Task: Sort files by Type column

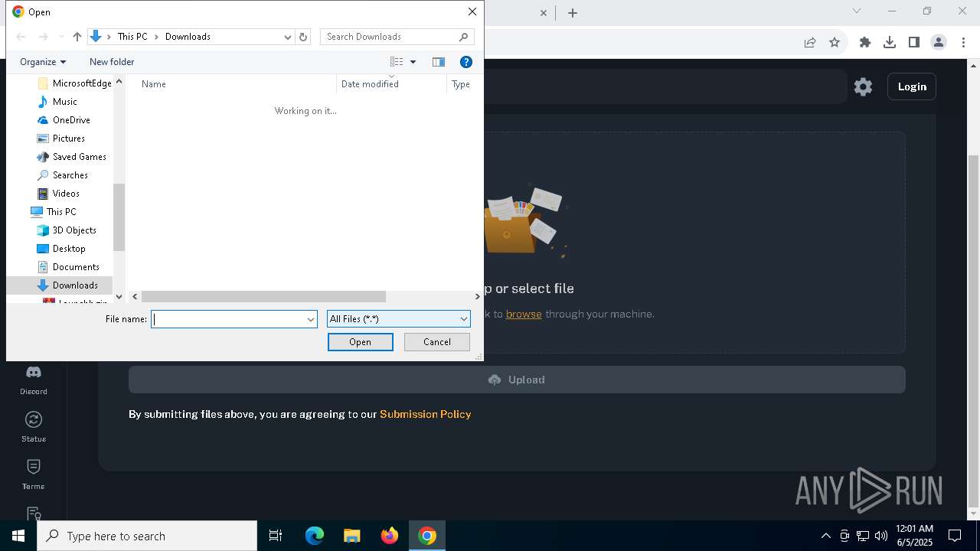Action: pyautogui.click(x=462, y=84)
